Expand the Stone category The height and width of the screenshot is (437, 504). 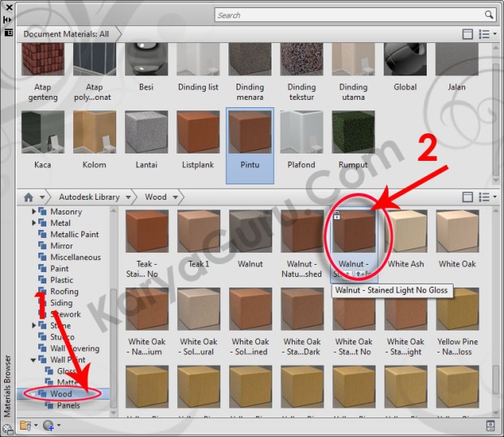(34, 325)
